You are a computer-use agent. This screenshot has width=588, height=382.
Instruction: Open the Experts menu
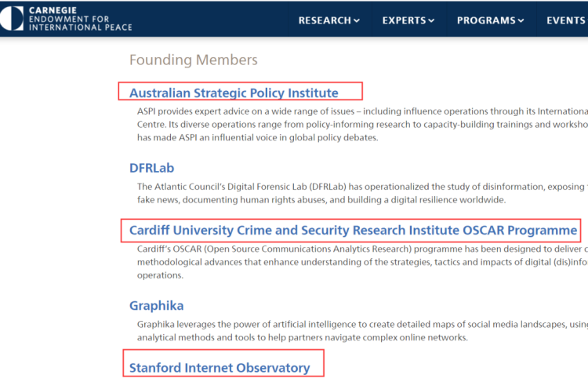point(408,20)
